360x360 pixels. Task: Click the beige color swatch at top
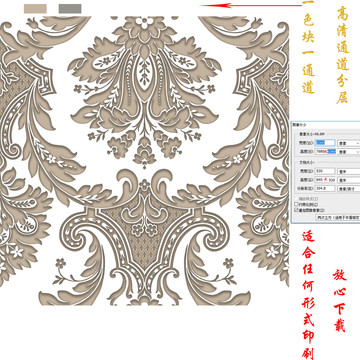click(x=35, y=9)
